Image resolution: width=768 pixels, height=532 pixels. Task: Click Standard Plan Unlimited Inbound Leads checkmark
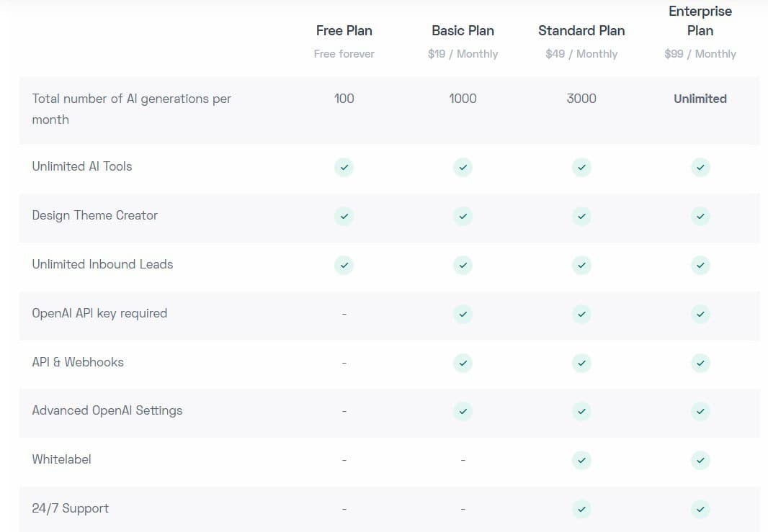click(x=581, y=265)
